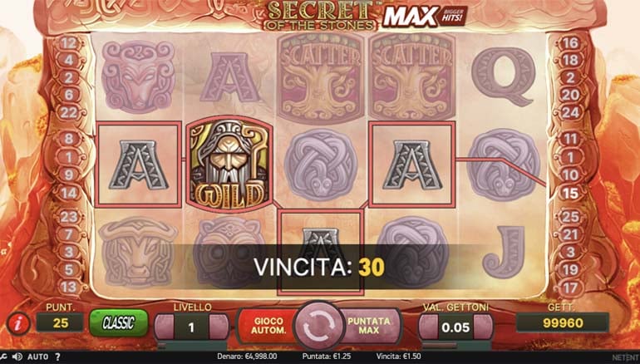Toggle AUTO in the bottom bar

(x=37, y=357)
